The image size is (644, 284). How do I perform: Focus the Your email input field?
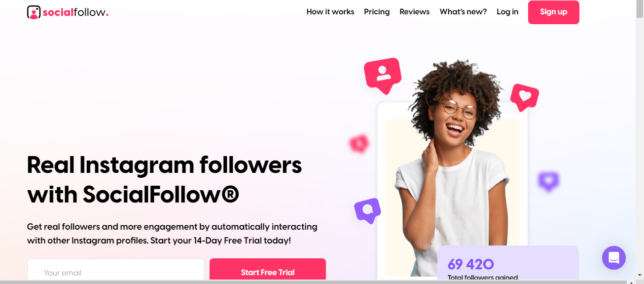(x=116, y=271)
